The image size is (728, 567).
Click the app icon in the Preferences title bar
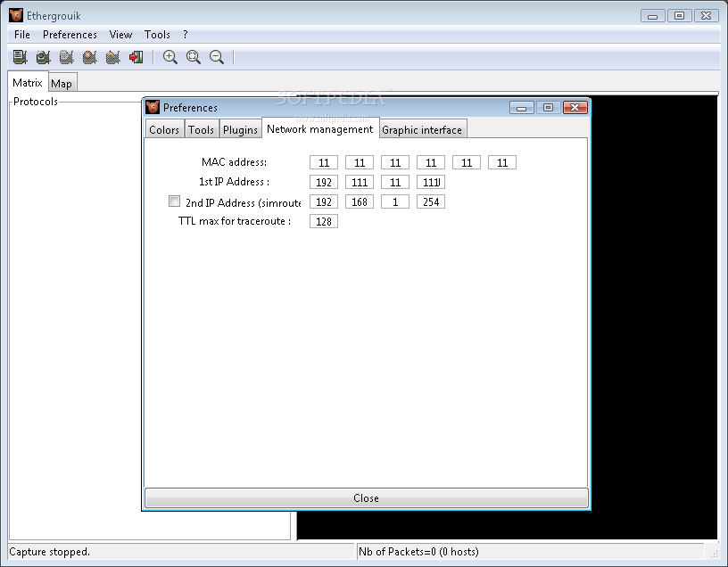click(x=153, y=107)
